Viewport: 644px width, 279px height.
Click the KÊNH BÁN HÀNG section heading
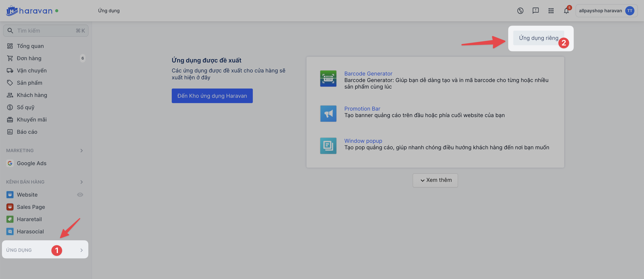[25, 182]
